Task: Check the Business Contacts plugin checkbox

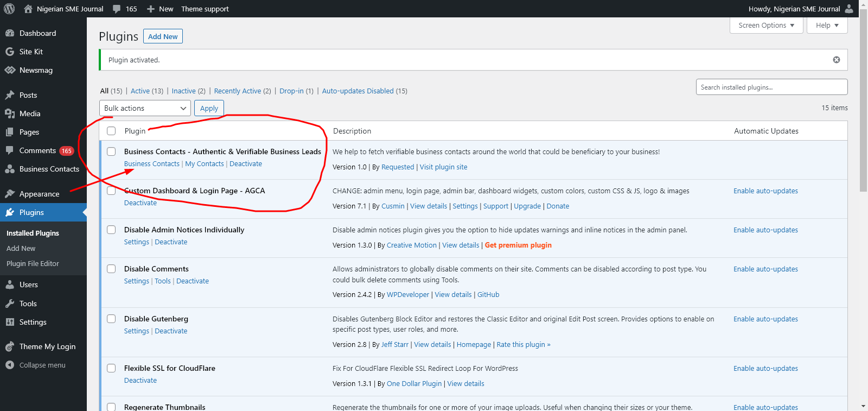Action: point(111,151)
